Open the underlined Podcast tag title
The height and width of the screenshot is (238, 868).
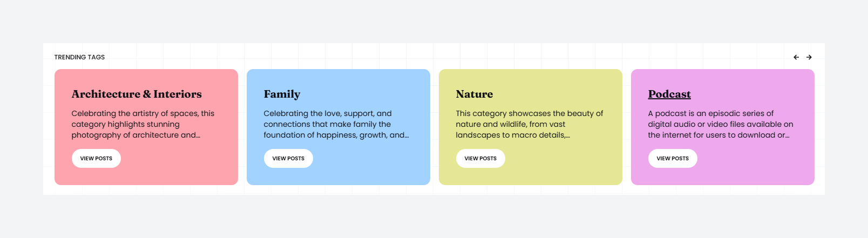[x=669, y=94]
